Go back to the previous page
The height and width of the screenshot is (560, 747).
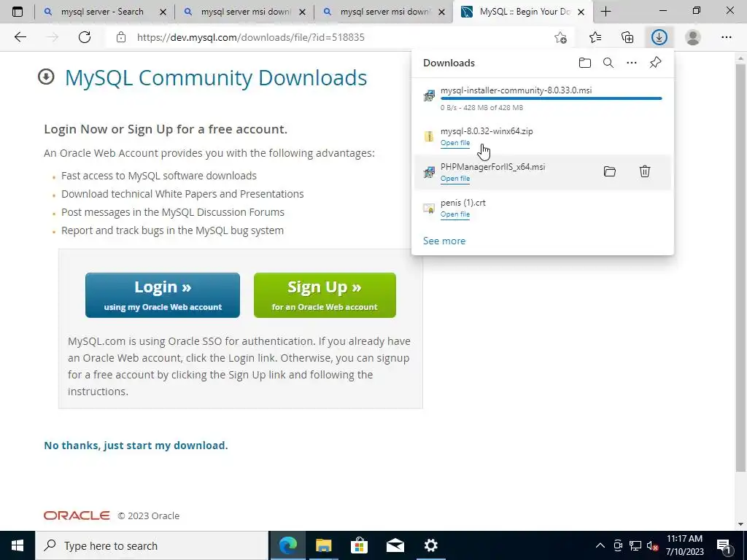click(x=20, y=37)
